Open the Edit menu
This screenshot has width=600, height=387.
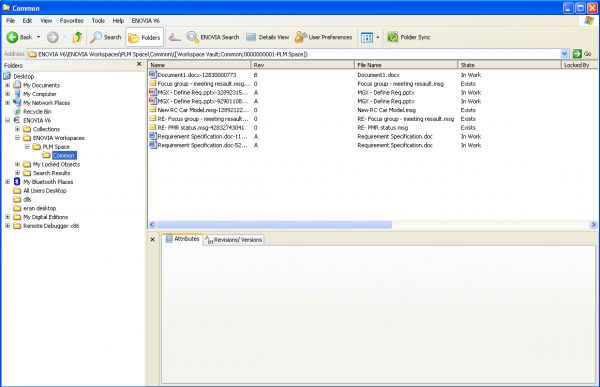click(x=27, y=21)
